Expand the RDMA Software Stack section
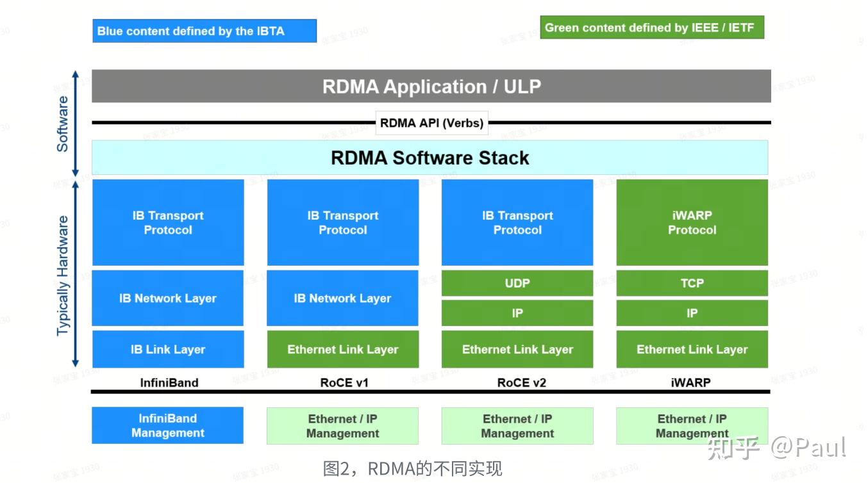 tap(430, 158)
